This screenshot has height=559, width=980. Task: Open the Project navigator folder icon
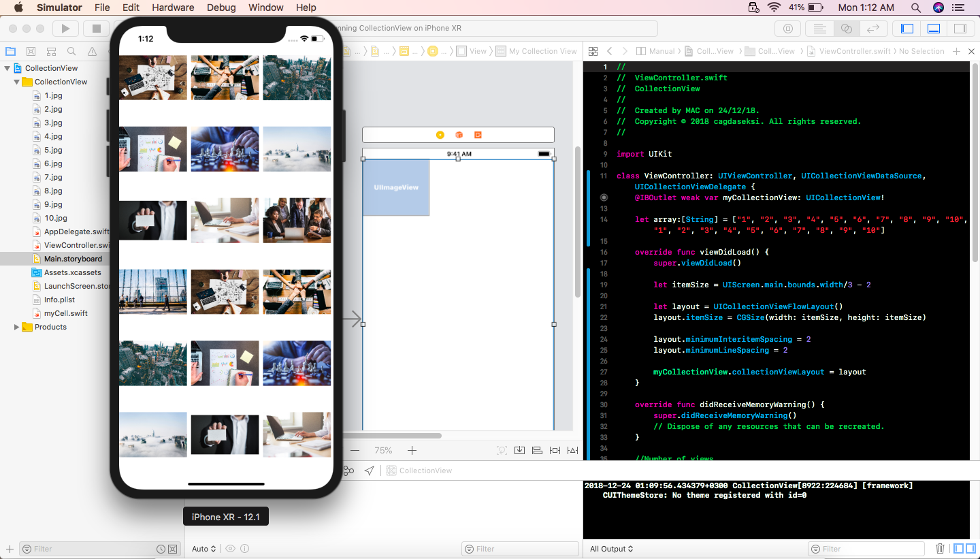[x=10, y=51]
